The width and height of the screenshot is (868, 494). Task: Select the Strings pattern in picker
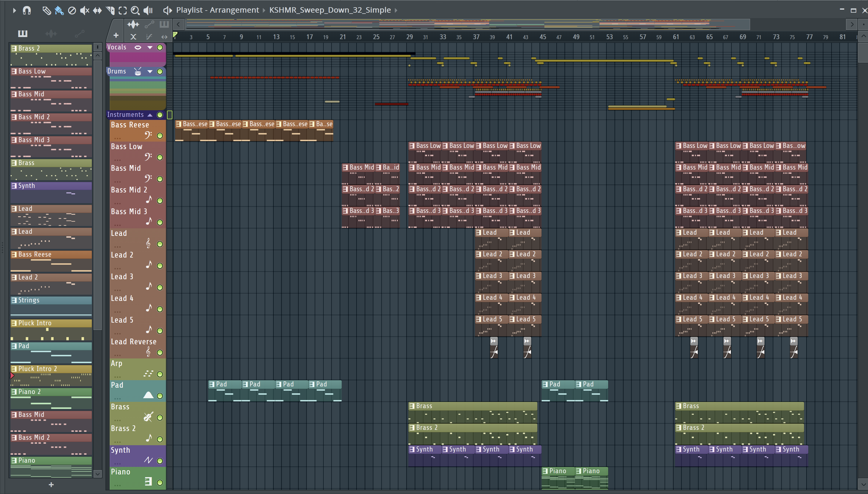coord(51,307)
